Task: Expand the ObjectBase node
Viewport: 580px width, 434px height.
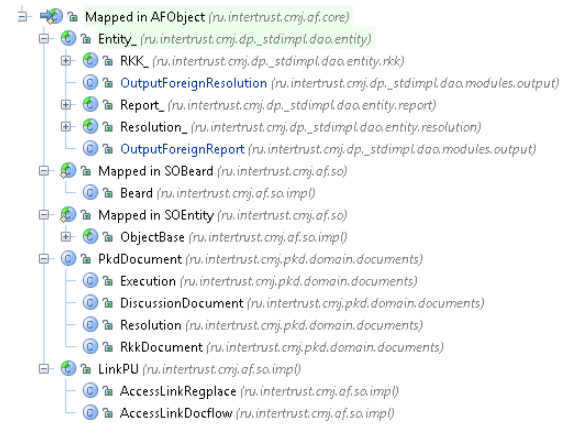Action: click(66, 237)
